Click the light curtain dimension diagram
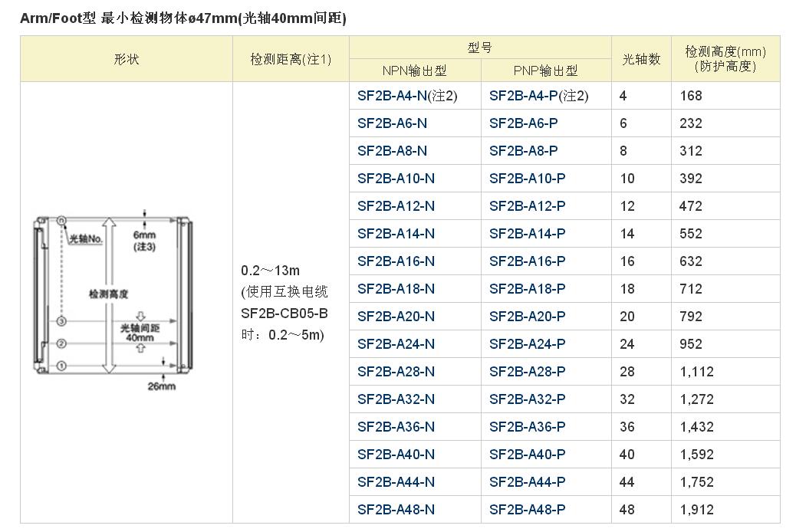The height and width of the screenshot is (532, 796). pos(111,301)
